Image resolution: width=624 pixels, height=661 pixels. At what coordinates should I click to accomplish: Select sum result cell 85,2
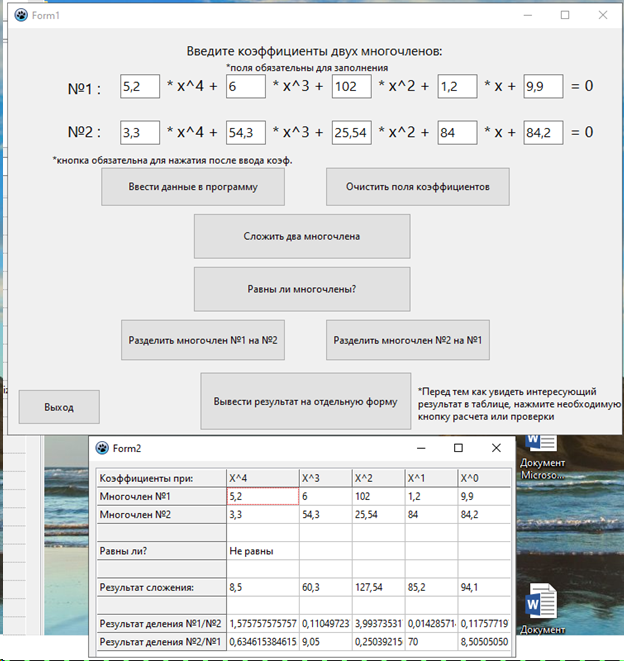(x=431, y=587)
